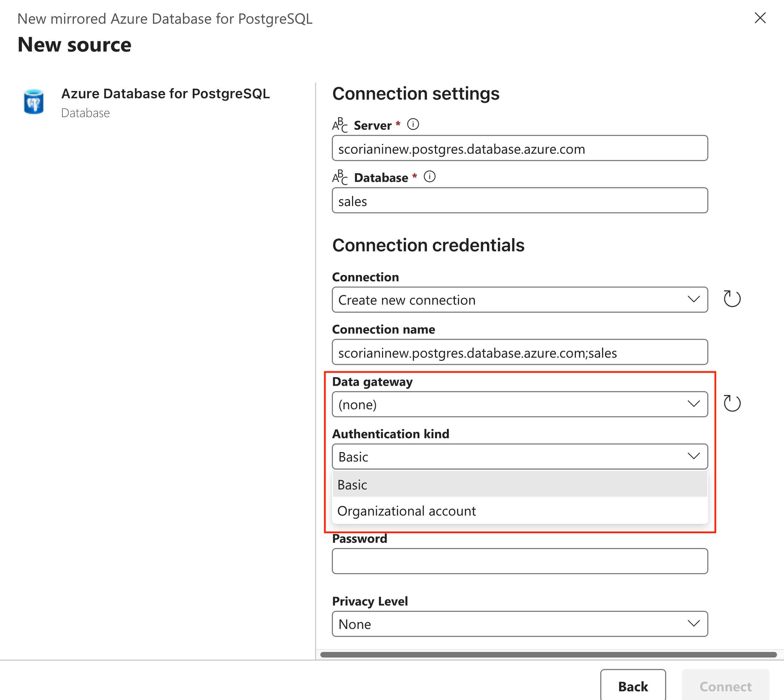Click the Connect button

pos(725,686)
